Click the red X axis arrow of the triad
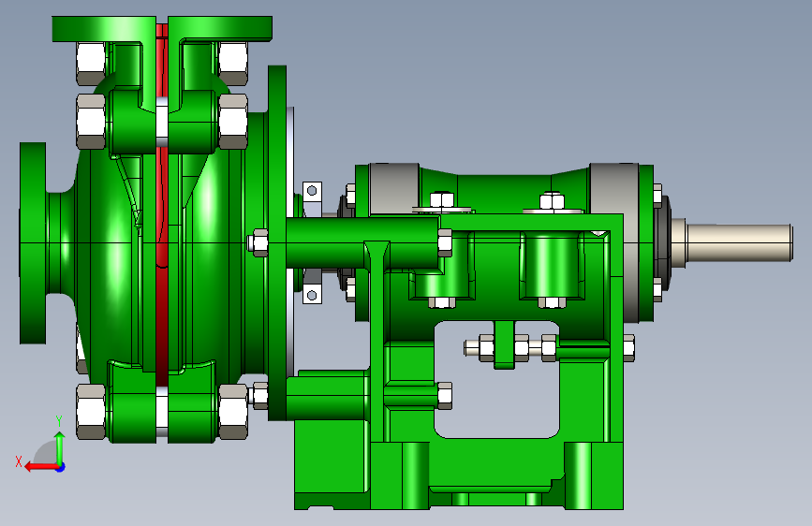 tap(40, 467)
